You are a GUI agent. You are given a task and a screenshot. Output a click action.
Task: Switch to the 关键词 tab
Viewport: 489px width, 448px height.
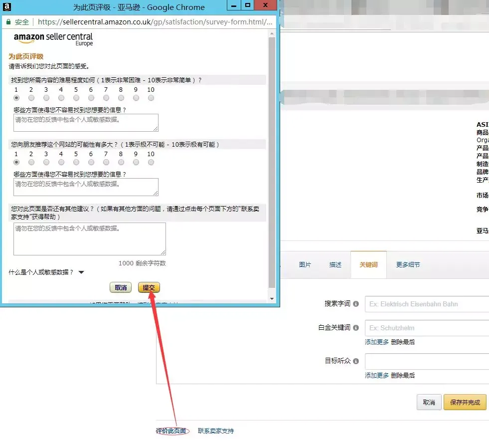tap(369, 265)
